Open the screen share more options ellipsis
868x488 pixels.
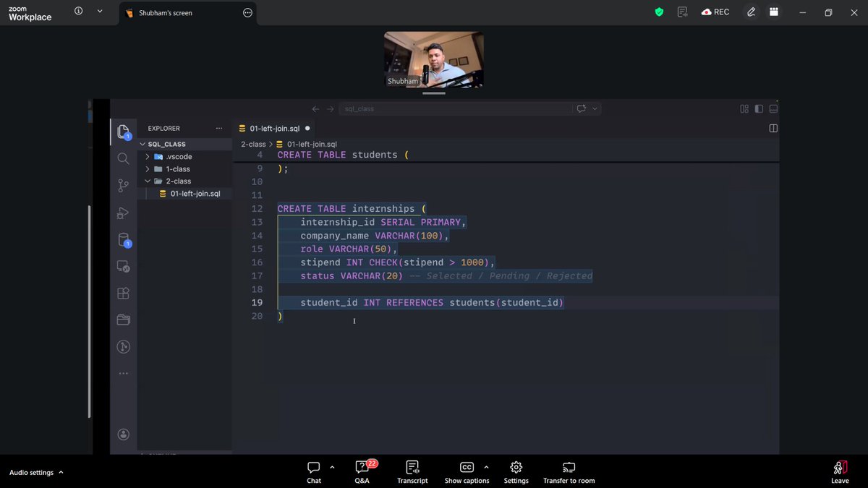[x=248, y=12]
